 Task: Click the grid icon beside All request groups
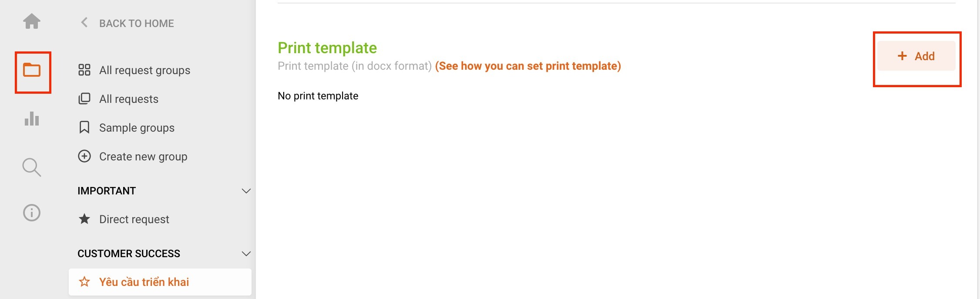click(x=84, y=69)
